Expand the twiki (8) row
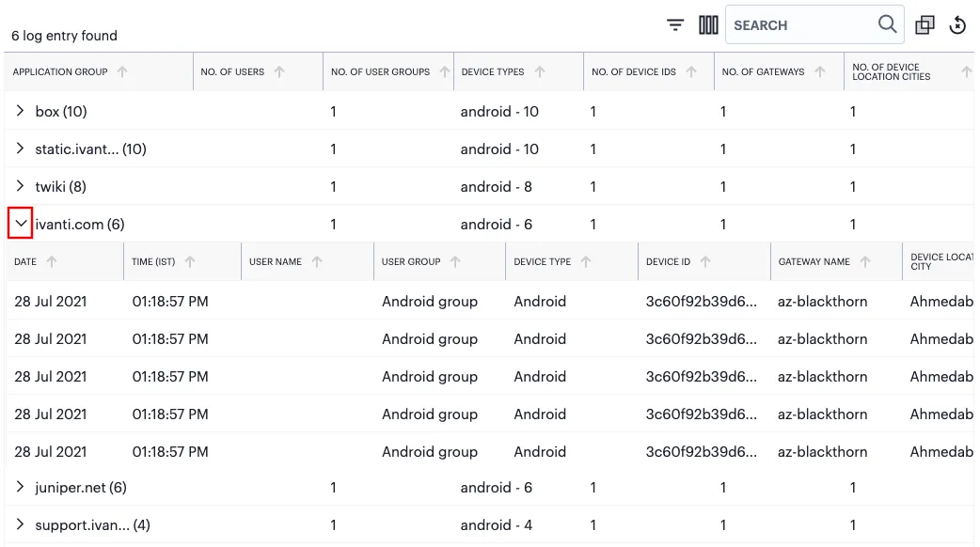The width and height of the screenshot is (980, 547). [20, 186]
